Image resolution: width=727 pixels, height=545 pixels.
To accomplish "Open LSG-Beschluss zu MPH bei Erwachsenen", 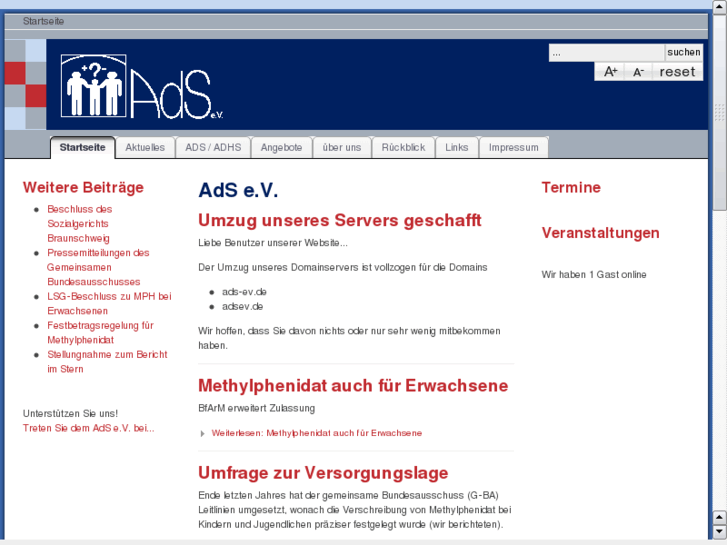I will [109, 303].
